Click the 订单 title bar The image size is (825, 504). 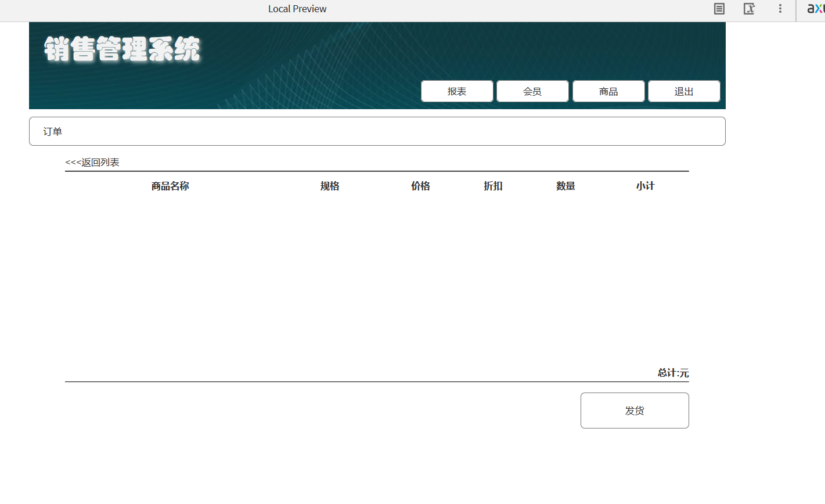tap(377, 131)
